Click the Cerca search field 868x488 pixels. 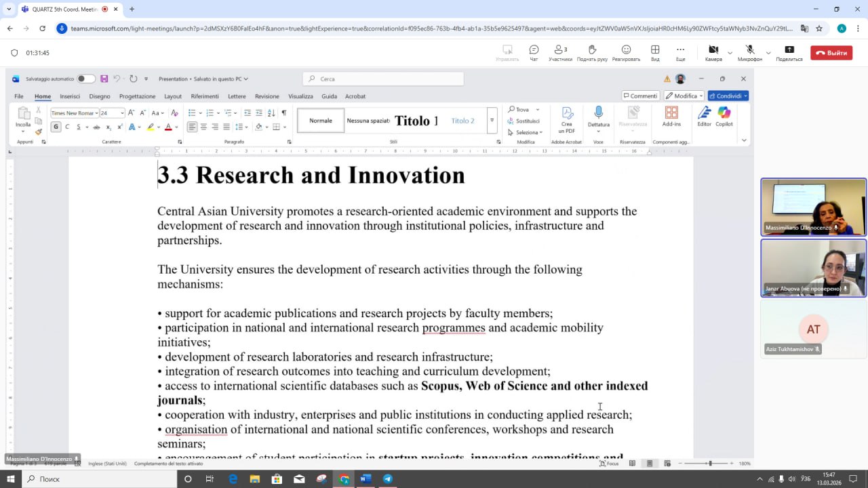pyautogui.click(x=383, y=79)
